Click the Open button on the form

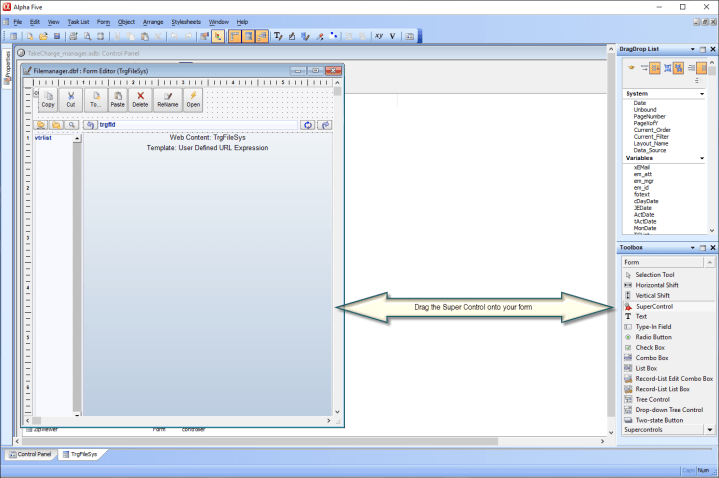click(193, 98)
